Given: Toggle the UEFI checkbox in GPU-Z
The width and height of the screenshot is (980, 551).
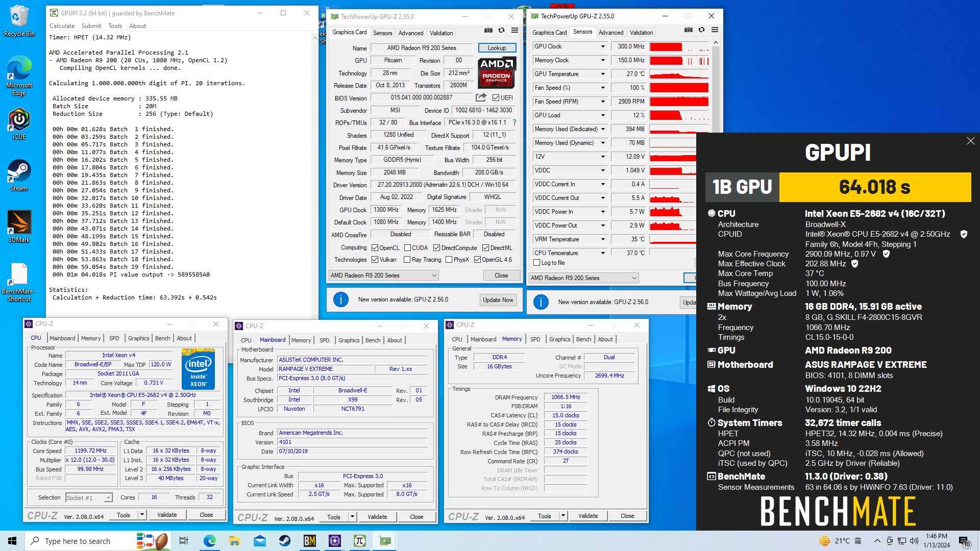Looking at the screenshot, I should [x=496, y=97].
